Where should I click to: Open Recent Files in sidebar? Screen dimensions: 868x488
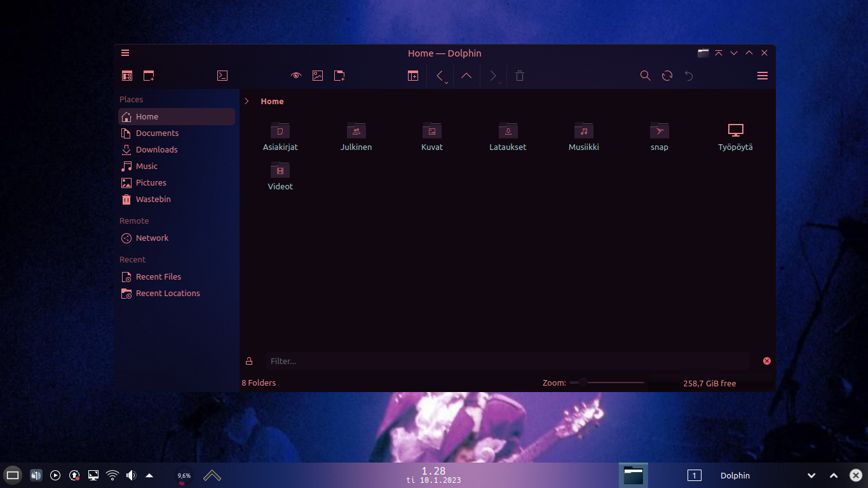(177, 276)
